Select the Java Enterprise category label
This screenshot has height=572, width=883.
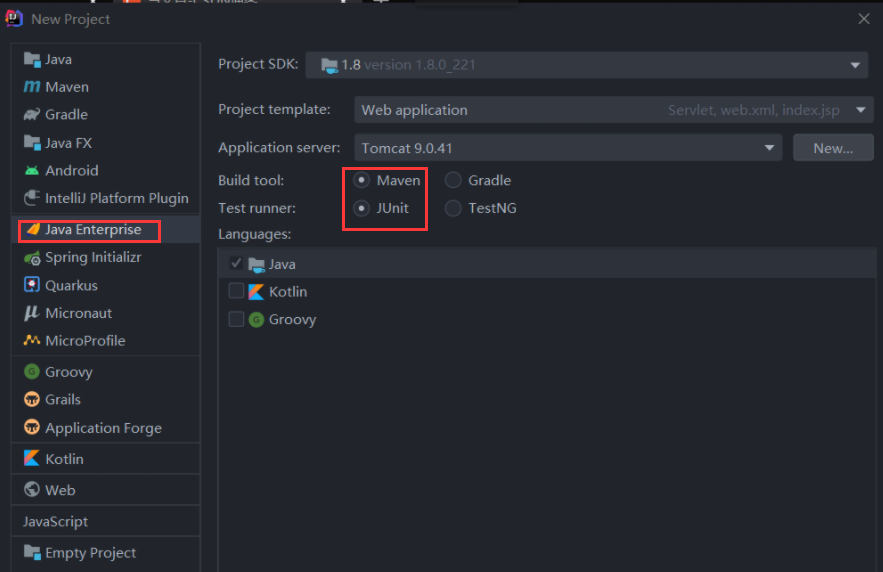click(93, 230)
